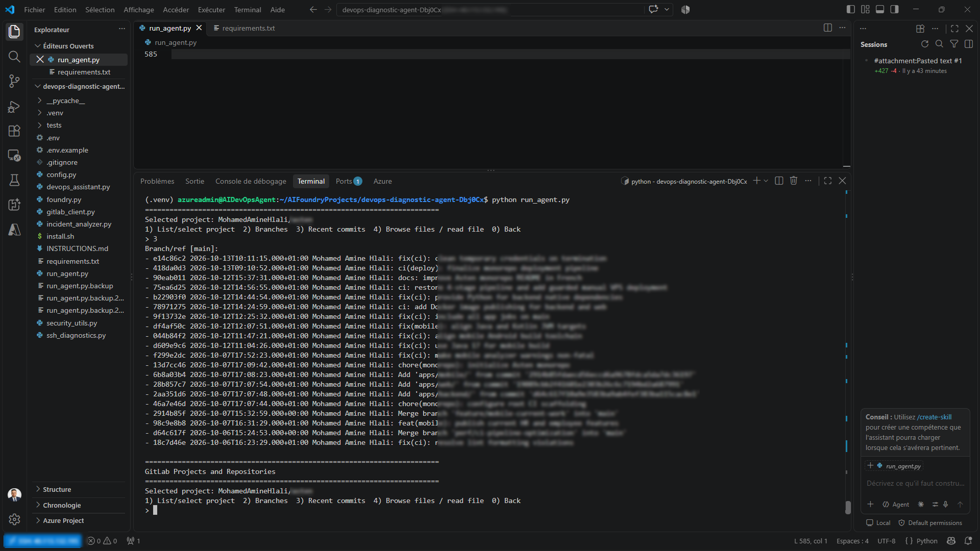Open the Terminal menu
Screen dimensions: 980x551
pyautogui.click(x=248, y=10)
